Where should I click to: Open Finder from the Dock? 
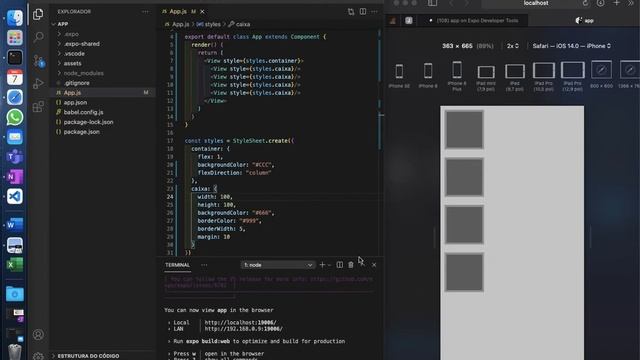15,18
